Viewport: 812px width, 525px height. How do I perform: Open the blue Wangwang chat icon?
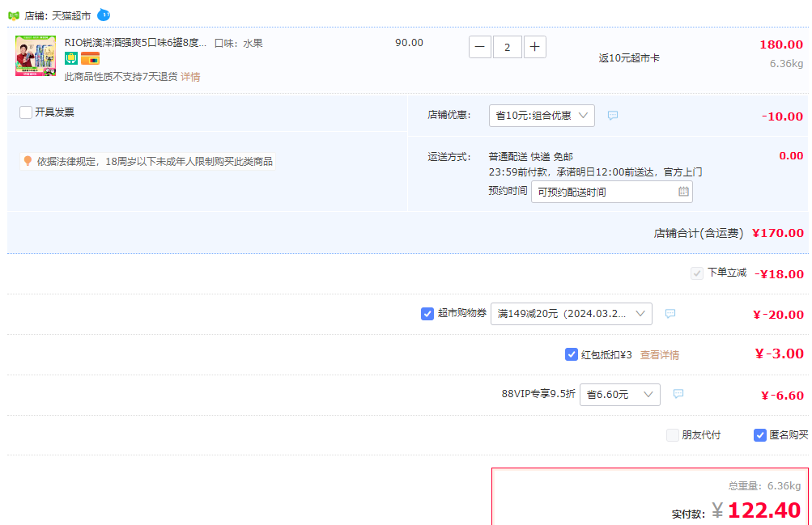pos(104,15)
